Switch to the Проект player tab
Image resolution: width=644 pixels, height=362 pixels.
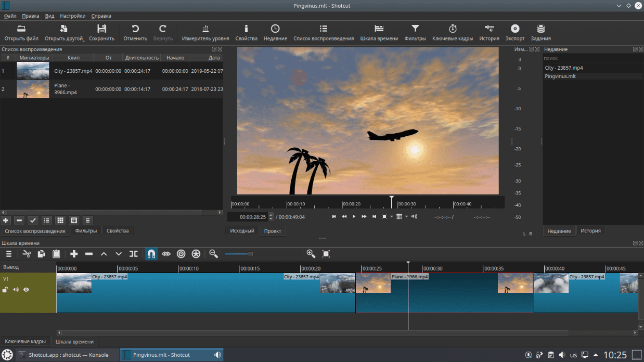coord(273,231)
